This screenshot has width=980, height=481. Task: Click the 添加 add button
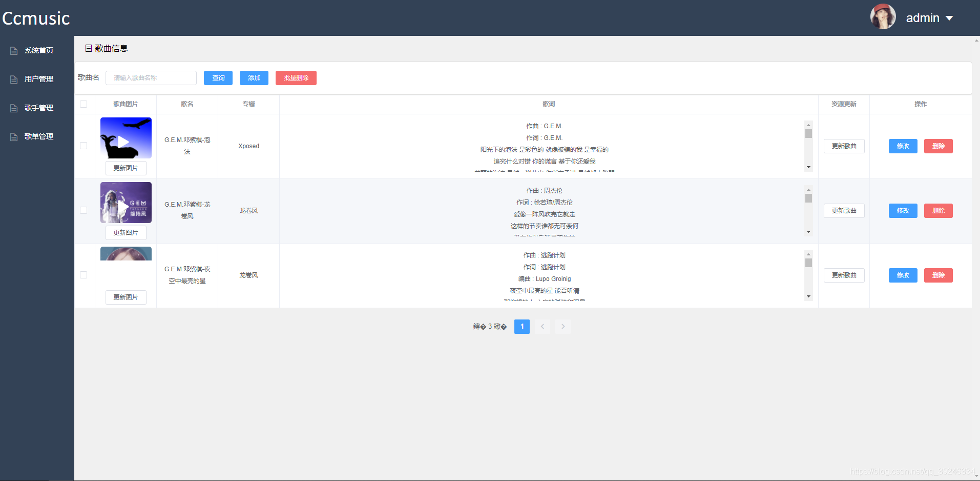[x=254, y=78]
